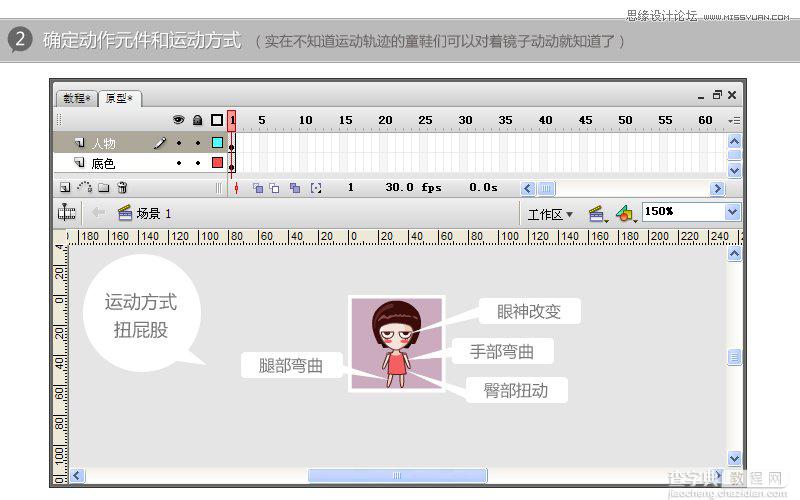The height and width of the screenshot is (500, 800).
Task: Click the Insert Layer icon below layers
Action: (65, 188)
